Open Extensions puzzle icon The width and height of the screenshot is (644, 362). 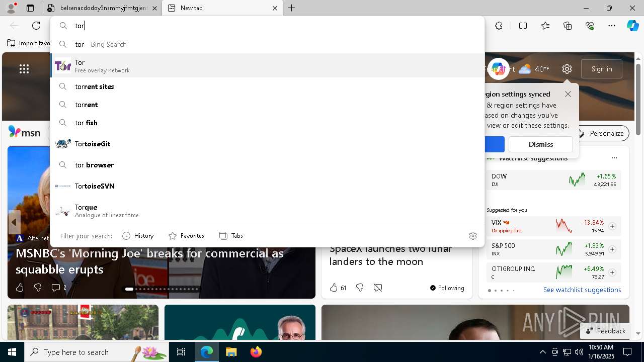pyautogui.click(x=499, y=26)
